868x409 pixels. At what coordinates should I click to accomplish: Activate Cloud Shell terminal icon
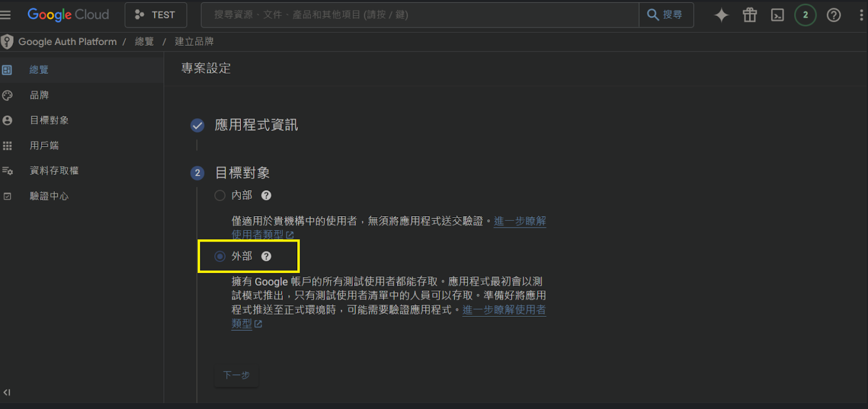(x=777, y=15)
